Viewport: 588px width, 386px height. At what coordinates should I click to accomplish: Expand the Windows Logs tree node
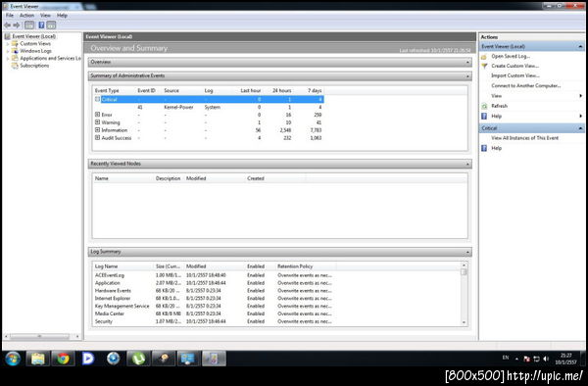click(x=8, y=51)
